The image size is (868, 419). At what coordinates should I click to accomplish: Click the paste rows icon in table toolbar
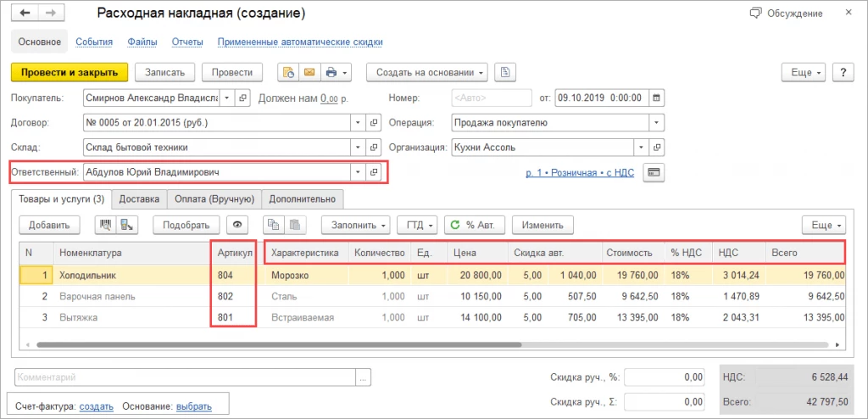[x=295, y=225]
